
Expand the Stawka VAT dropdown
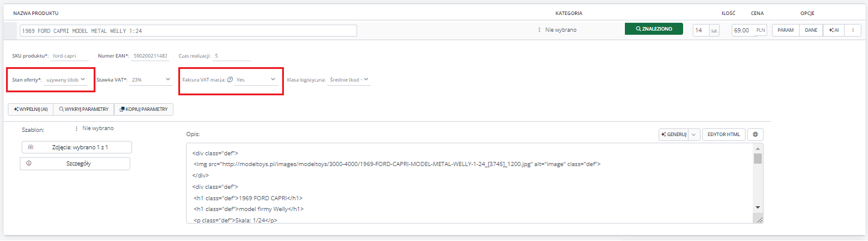[150, 79]
